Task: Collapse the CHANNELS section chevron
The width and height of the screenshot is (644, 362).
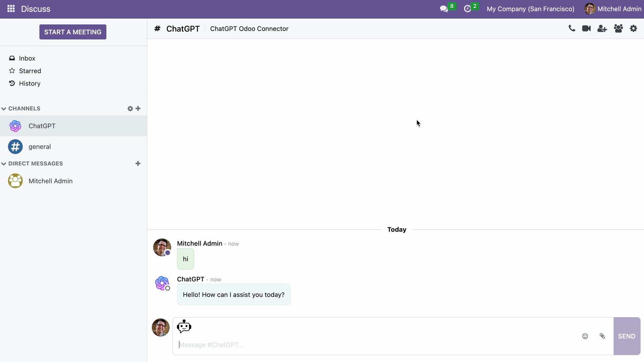Action: [4, 109]
